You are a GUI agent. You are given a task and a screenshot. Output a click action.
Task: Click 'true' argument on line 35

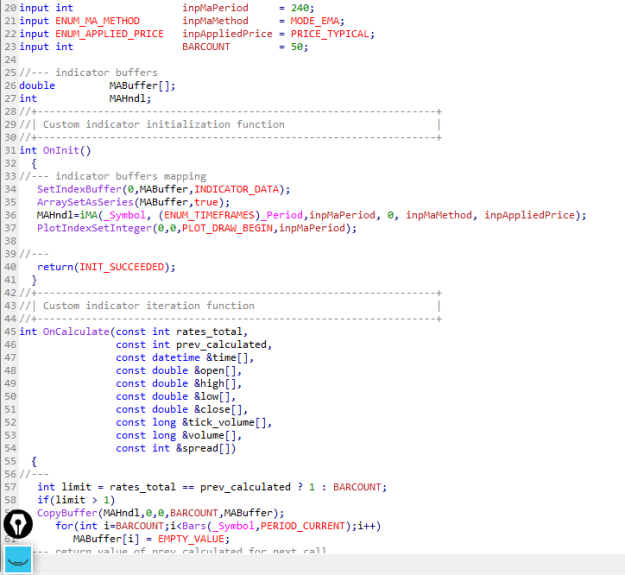click(x=206, y=202)
